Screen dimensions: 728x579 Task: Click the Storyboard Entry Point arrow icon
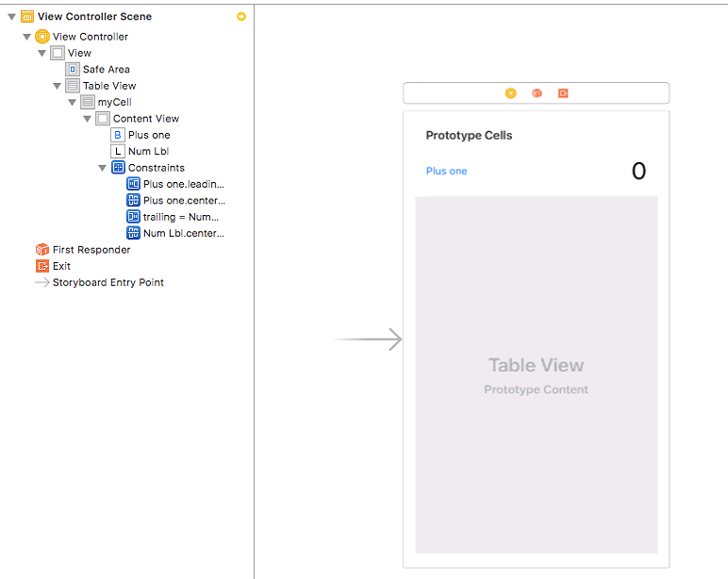[x=42, y=282]
